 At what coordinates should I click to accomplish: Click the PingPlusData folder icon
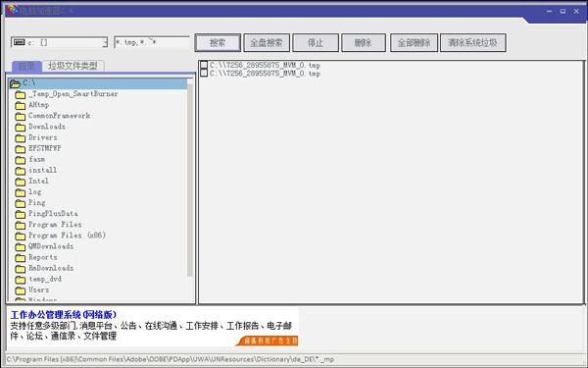tap(21, 214)
